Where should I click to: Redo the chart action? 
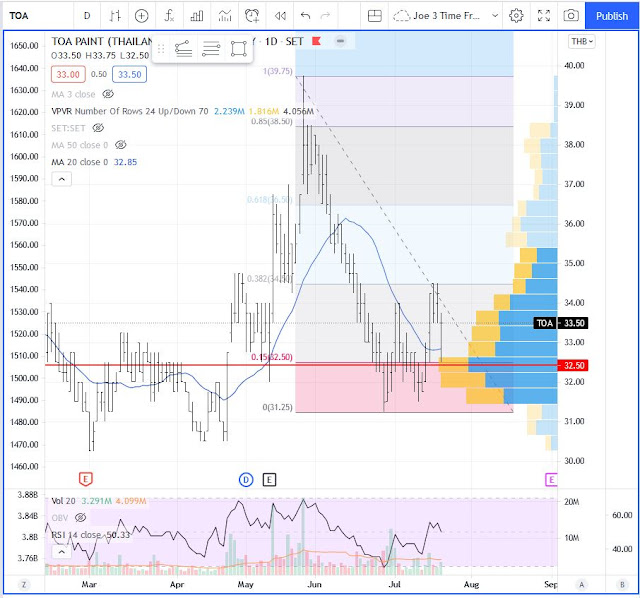[325, 16]
